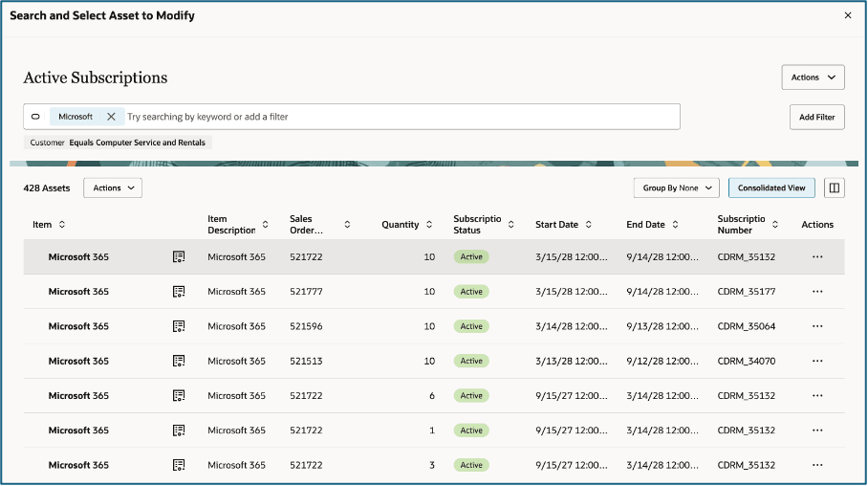Image resolution: width=868 pixels, height=486 pixels.
Task: Sort by the Quantity column
Action: [x=429, y=225]
